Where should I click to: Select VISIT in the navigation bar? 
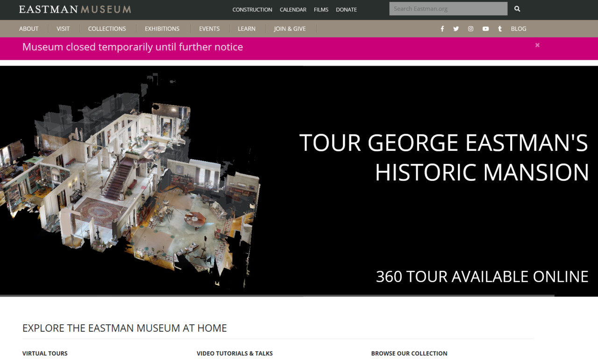(x=63, y=29)
